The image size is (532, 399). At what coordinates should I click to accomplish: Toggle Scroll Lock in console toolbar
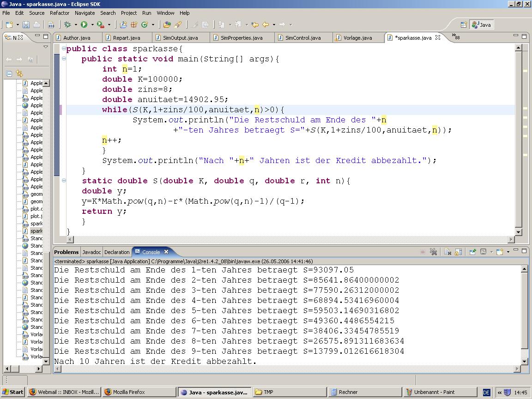pos(458,252)
